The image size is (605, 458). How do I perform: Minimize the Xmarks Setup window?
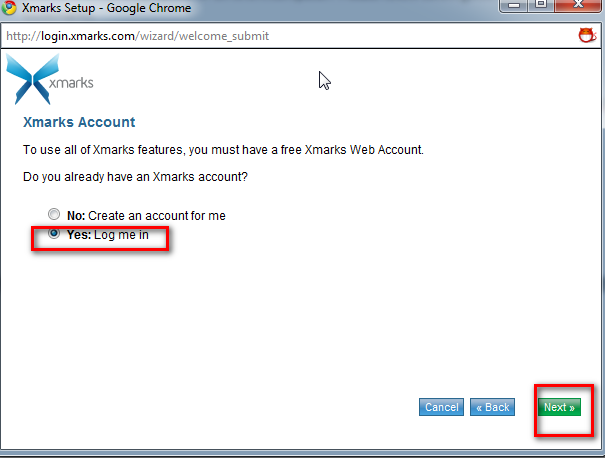click(514, 5)
